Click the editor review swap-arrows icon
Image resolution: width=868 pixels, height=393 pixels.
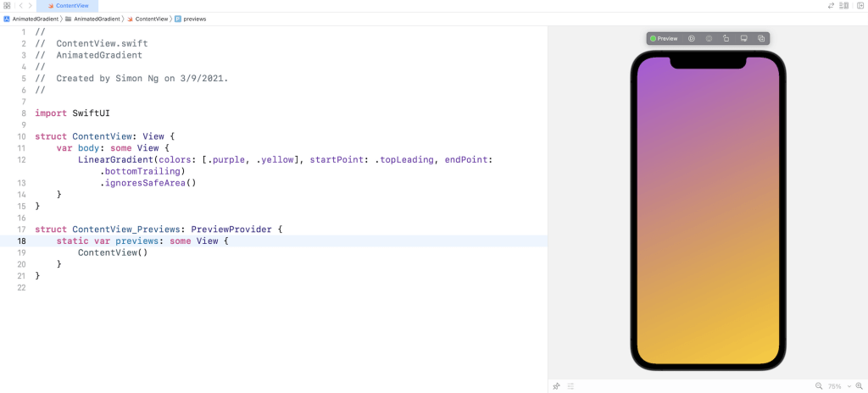[x=831, y=6]
